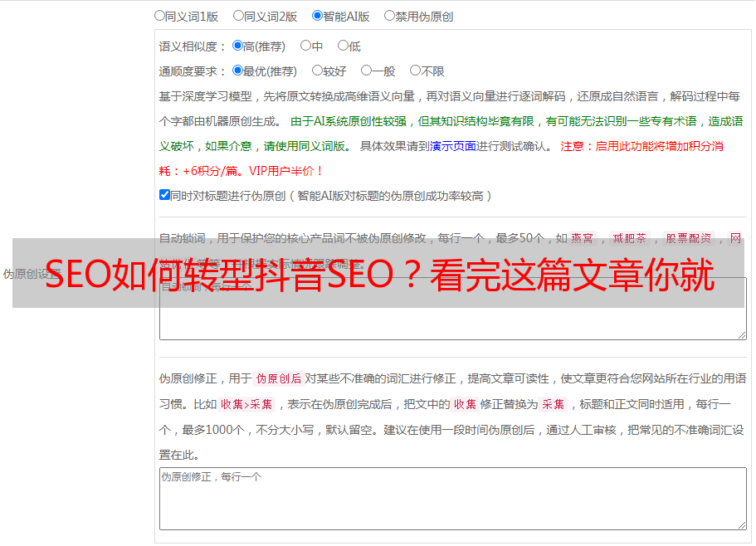Select 禁用伪原创 radio option
756x546 pixels.
(389, 16)
